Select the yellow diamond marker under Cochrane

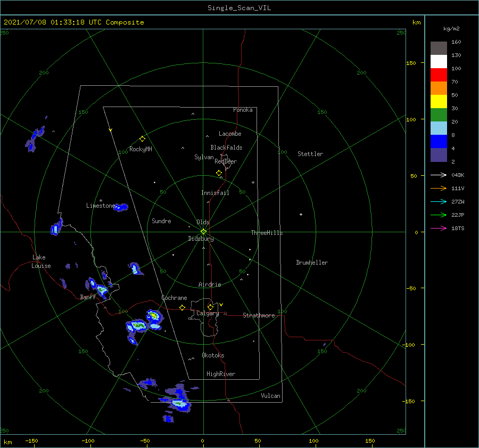click(183, 307)
